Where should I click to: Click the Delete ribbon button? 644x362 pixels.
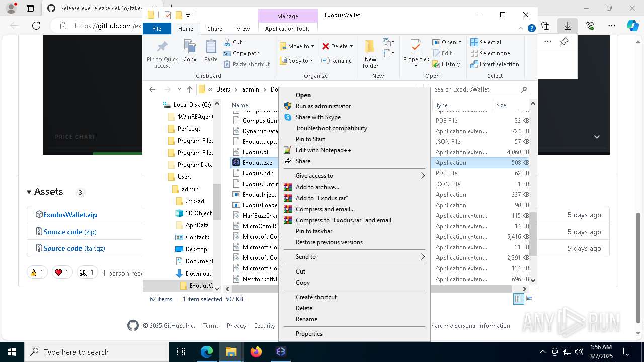[335, 46]
